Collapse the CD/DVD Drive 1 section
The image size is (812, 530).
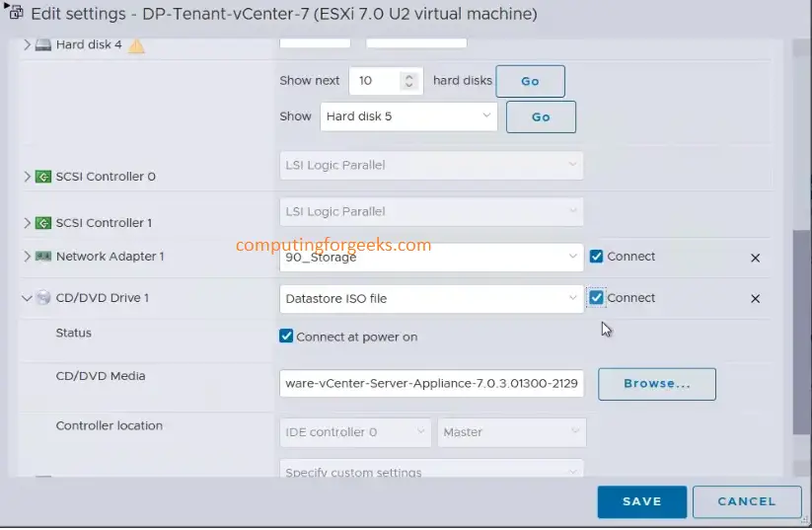(x=27, y=298)
